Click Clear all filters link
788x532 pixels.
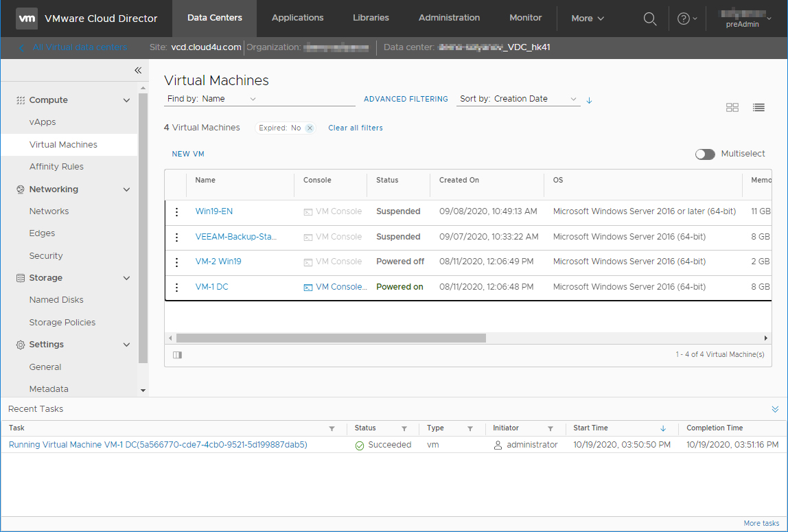[356, 128]
